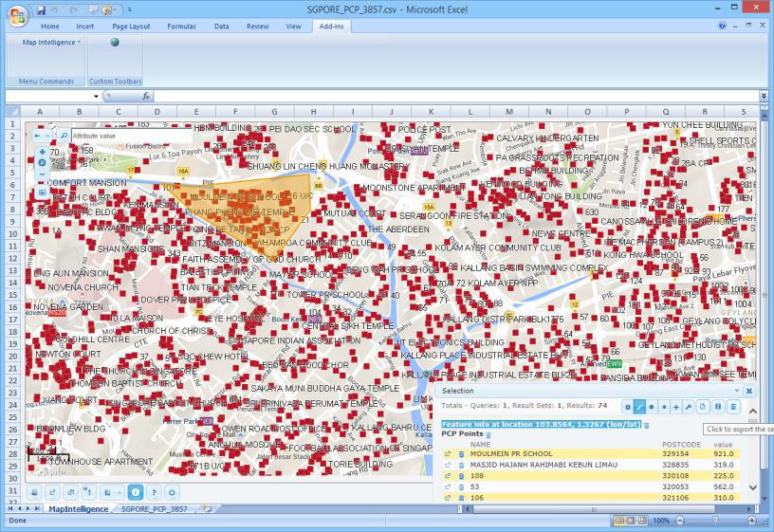Export the selection with document icon
The height and width of the screenshot is (532, 774).
click(x=703, y=407)
